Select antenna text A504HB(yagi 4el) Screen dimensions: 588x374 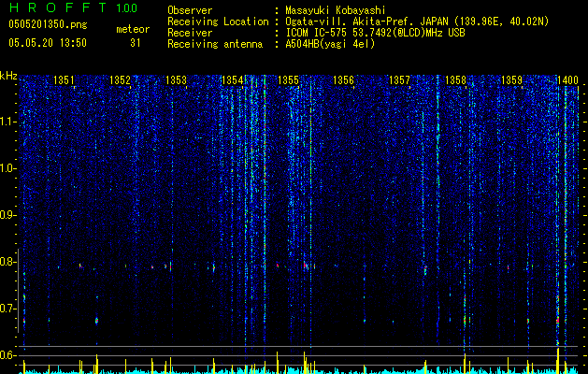pos(330,44)
